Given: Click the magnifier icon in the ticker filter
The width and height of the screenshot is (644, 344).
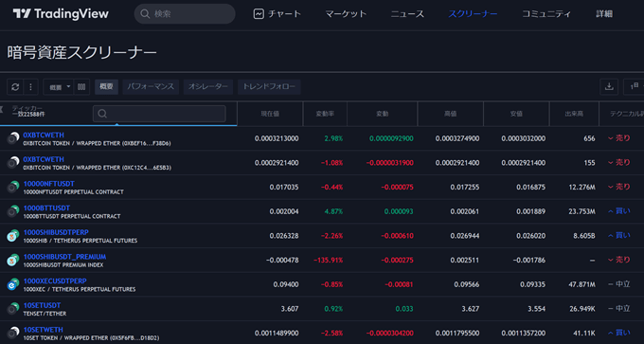Looking at the screenshot, I should pos(102,114).
